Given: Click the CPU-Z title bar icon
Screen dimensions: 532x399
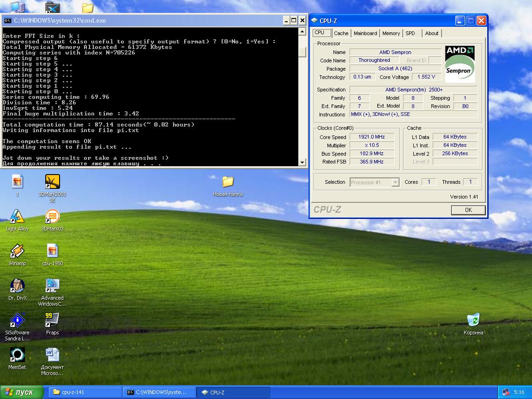Looking at the screenshot, I should [x=314, y=21].
